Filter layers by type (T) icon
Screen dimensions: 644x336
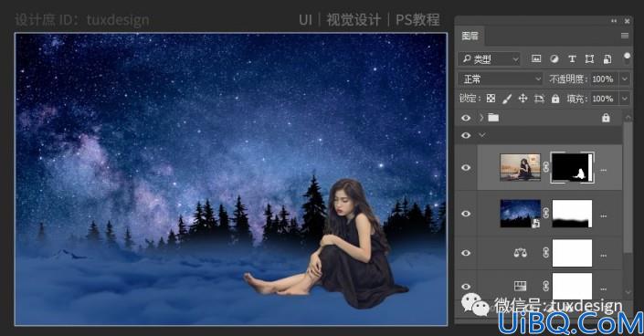pyautogui.click(x=572, y=58)
